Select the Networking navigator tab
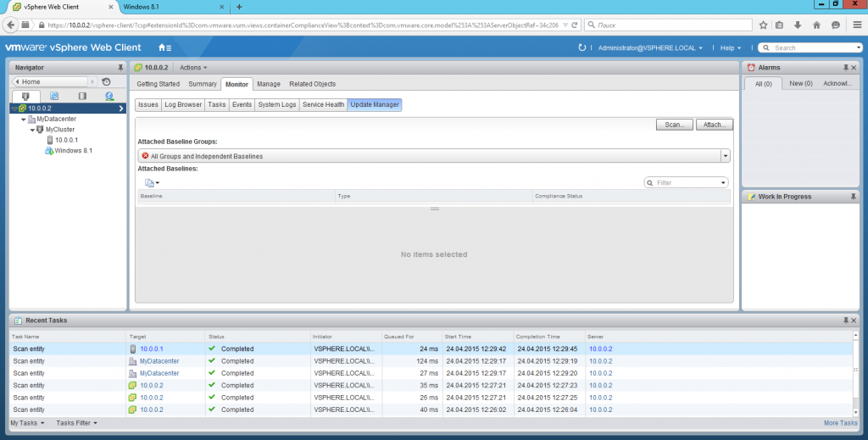 [x=109, y=97]
